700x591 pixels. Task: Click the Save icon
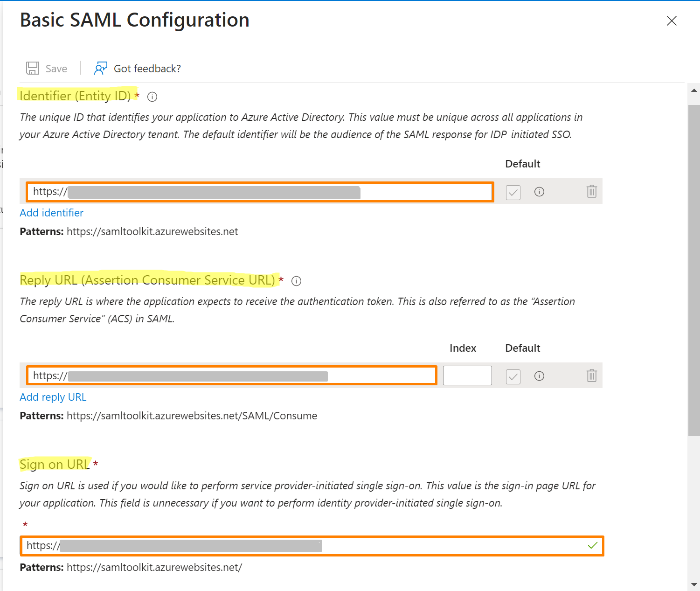coord(33,68)
